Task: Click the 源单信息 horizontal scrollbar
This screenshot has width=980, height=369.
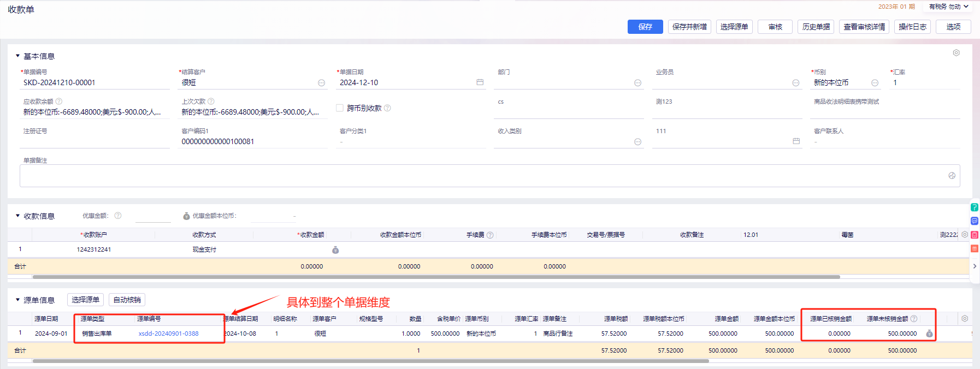Action: [370, 361]
